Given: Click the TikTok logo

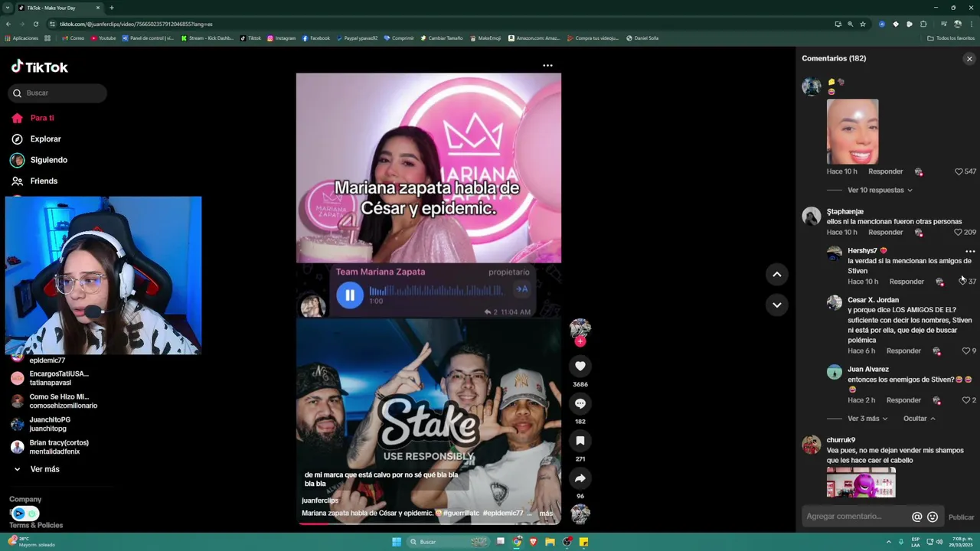Looking at the screenshot, I should (x=39, y=67).
